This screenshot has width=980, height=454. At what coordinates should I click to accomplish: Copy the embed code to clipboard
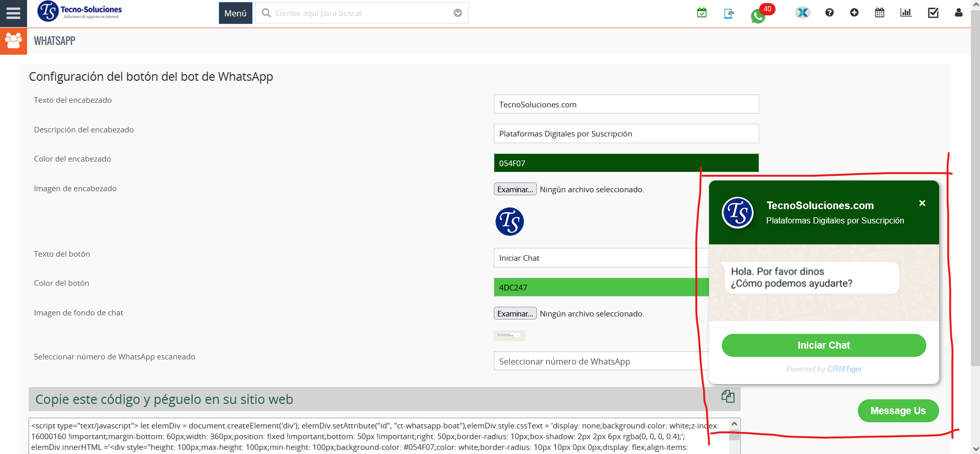click(x=728, y=396)
